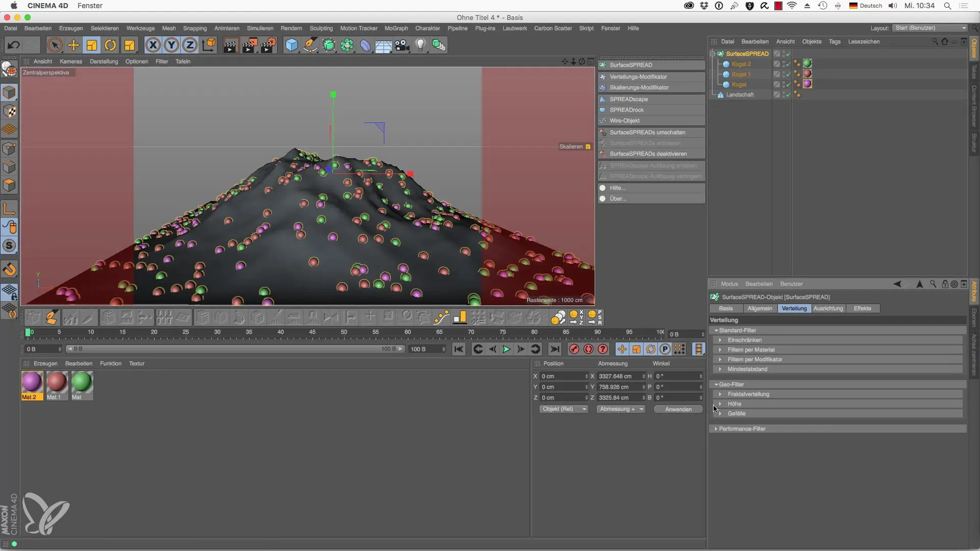
Task: Click the texture mode icon
Action: click(9, 111)
